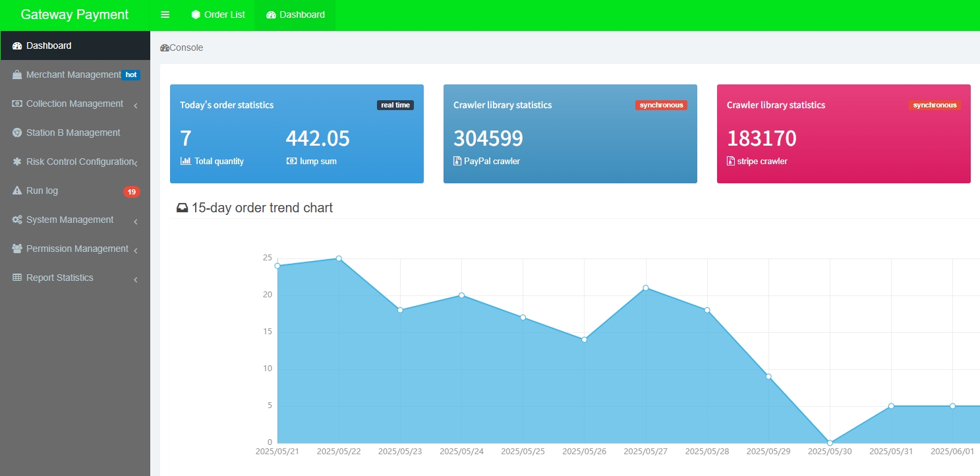
Task: Open the Run log badge showing 19
Action: 131,192
